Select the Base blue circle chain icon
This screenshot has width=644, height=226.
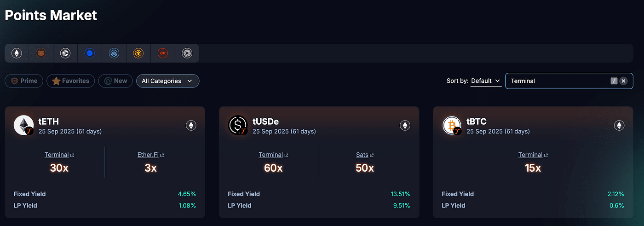[x=90, y=53]
